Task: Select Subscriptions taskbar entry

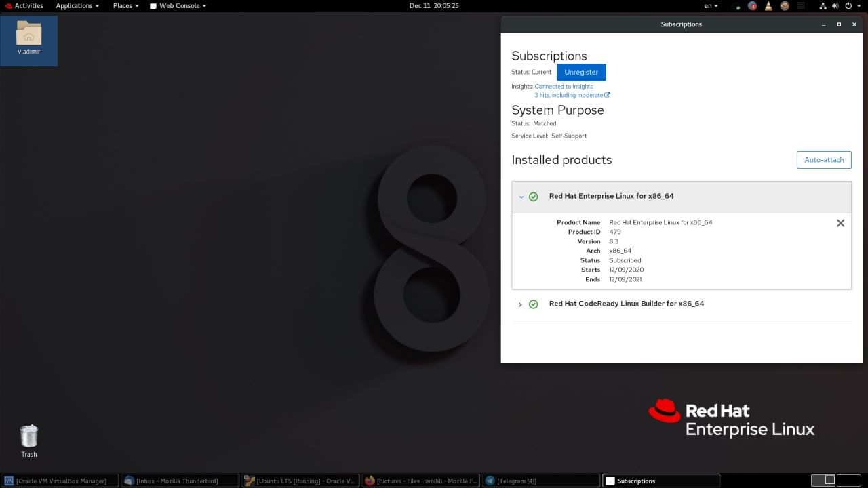Action: coord(660,481)
